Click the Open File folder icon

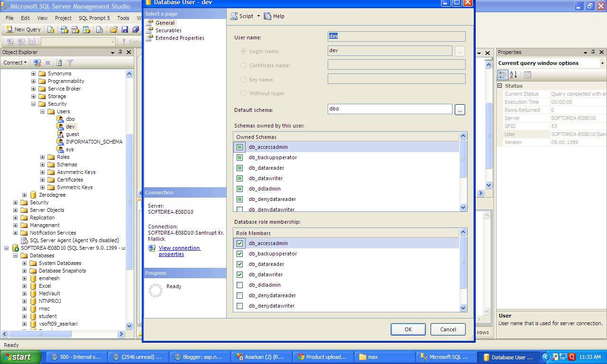[114, 29]
